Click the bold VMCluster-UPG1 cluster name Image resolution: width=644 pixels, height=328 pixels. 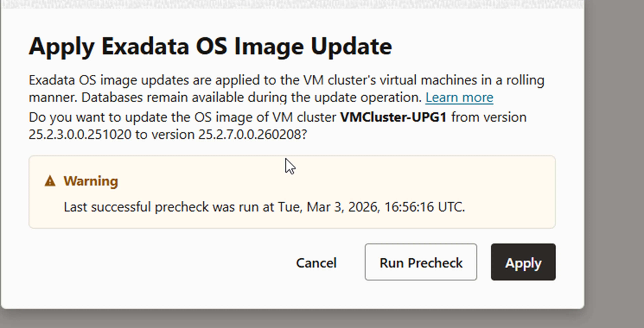393,117
